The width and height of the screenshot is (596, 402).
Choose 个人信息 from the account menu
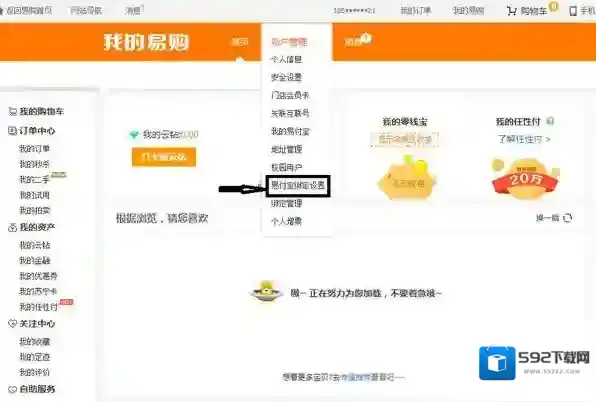286,59
